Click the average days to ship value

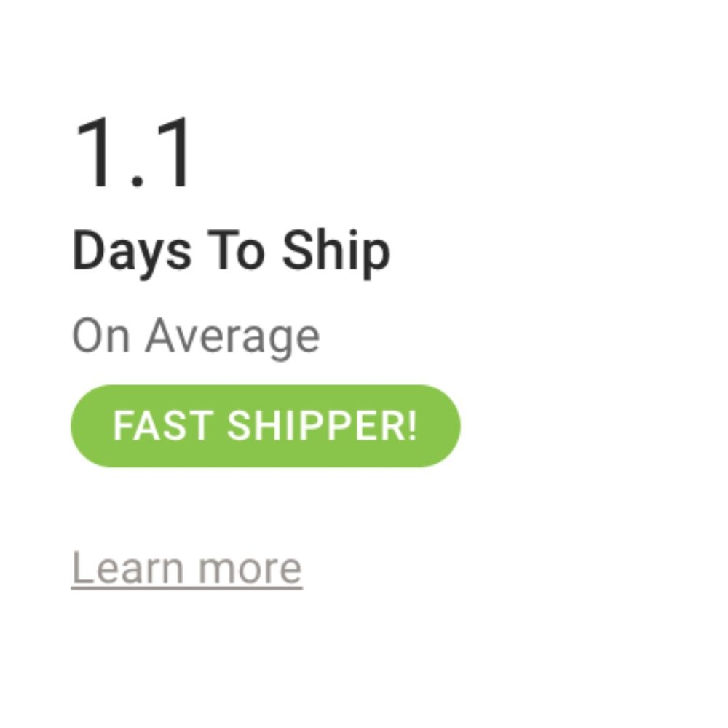coord(135,155)
